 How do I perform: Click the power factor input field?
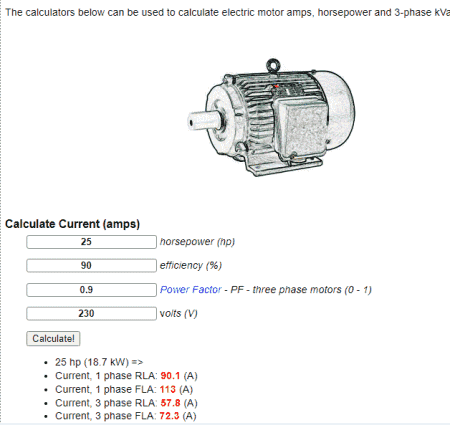click(x=91, y=290)
